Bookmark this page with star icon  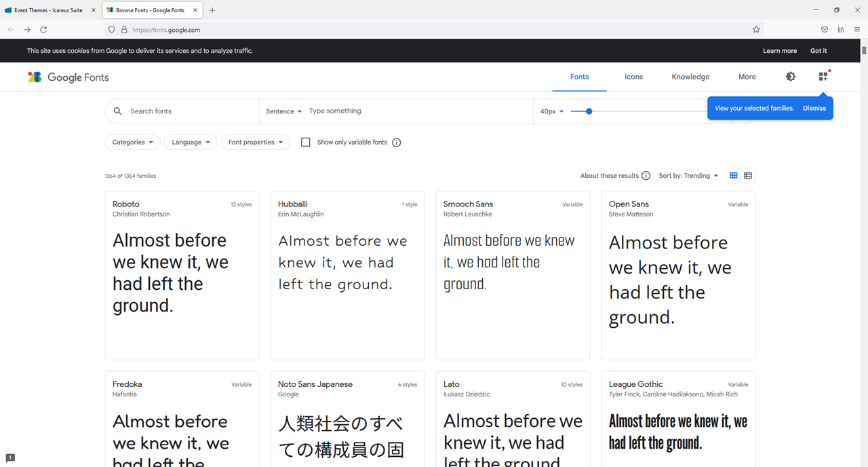(x=756, y=30)
